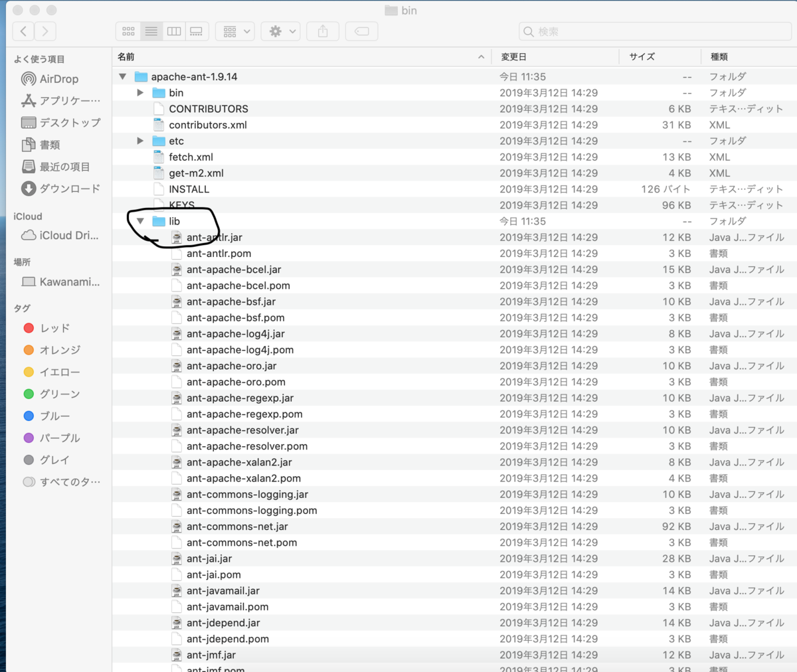Open 最近の項目 in the sidebar
This screenshot has width=797, height=672.
[55, 167]
